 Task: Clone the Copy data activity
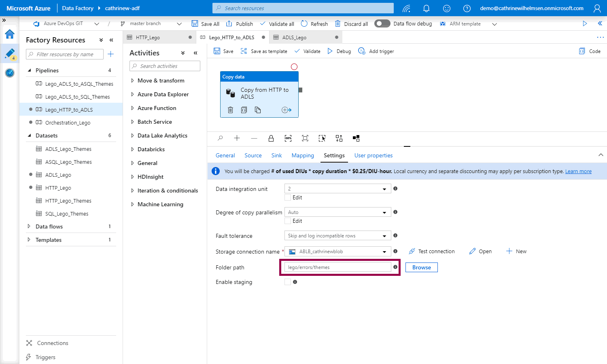258,110
